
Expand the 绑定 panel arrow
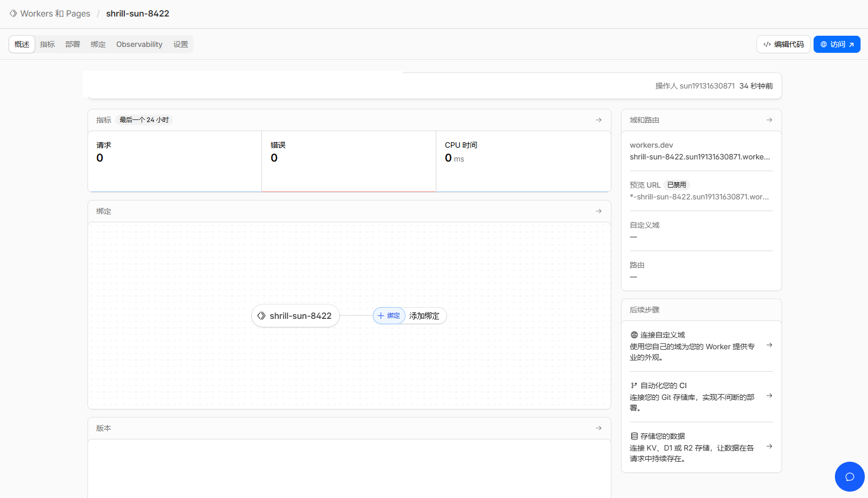[x=599, y=211]
